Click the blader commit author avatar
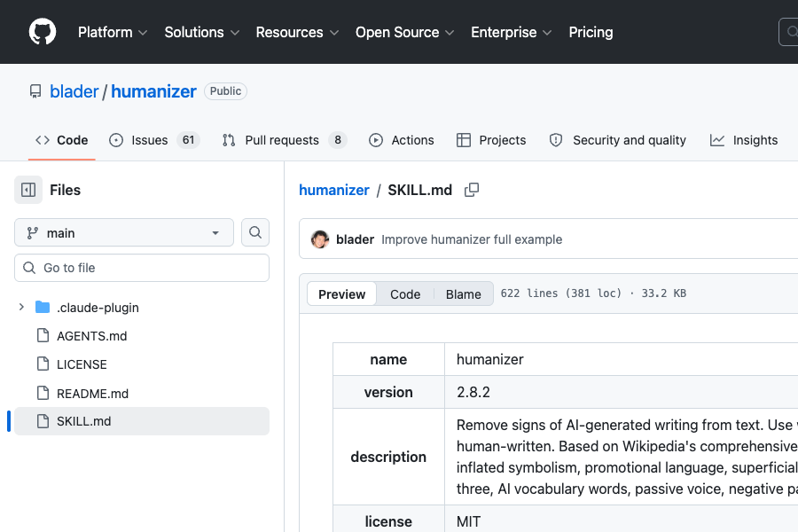Viewport: 798px width, 532px height. click(x=319, y=239)
